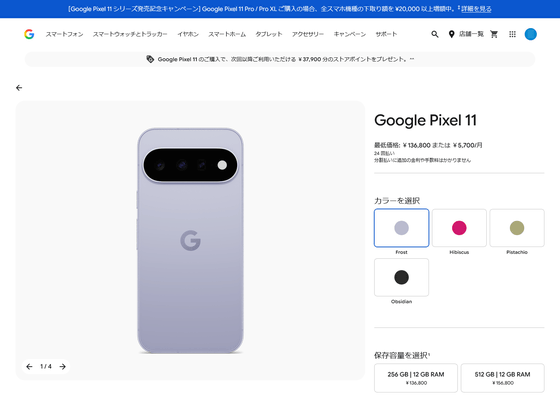Click the Google logo in header

coord(29,34)
